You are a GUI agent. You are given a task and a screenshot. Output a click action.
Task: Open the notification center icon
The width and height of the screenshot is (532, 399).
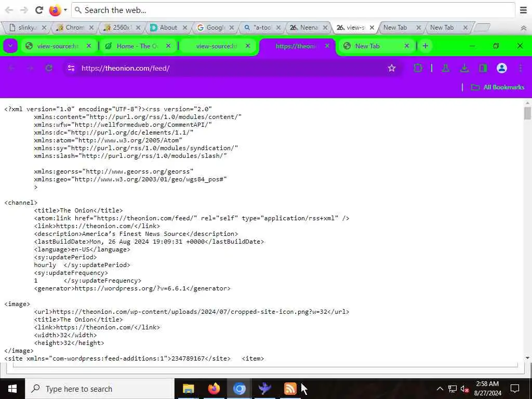515,389
